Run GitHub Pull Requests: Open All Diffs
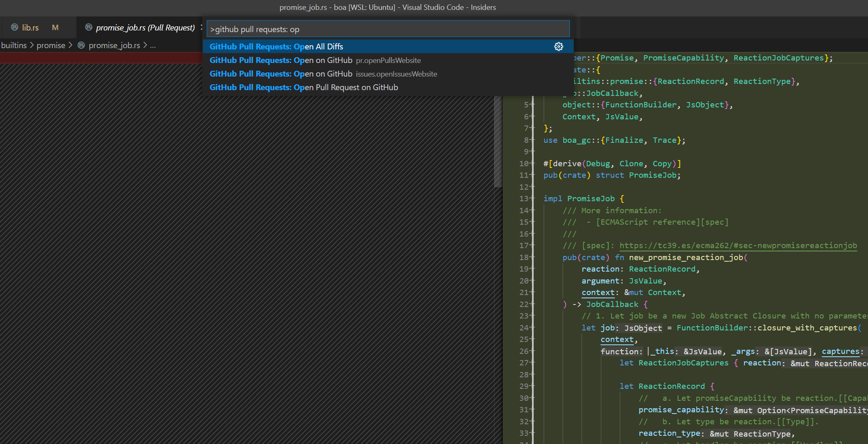This screenshot has height=444, width=868. [388, 46]
